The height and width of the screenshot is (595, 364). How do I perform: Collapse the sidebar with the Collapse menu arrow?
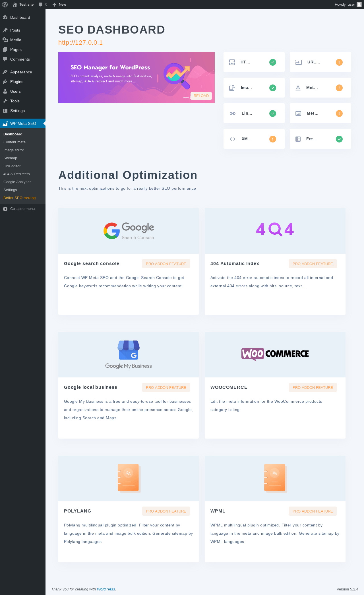pyautogui.click(x=5, y=209)
